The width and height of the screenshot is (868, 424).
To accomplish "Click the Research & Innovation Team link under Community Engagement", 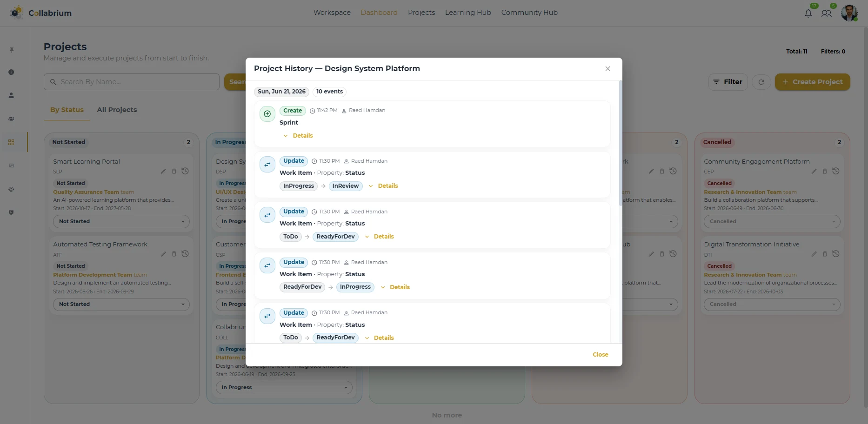I will 743,192.
